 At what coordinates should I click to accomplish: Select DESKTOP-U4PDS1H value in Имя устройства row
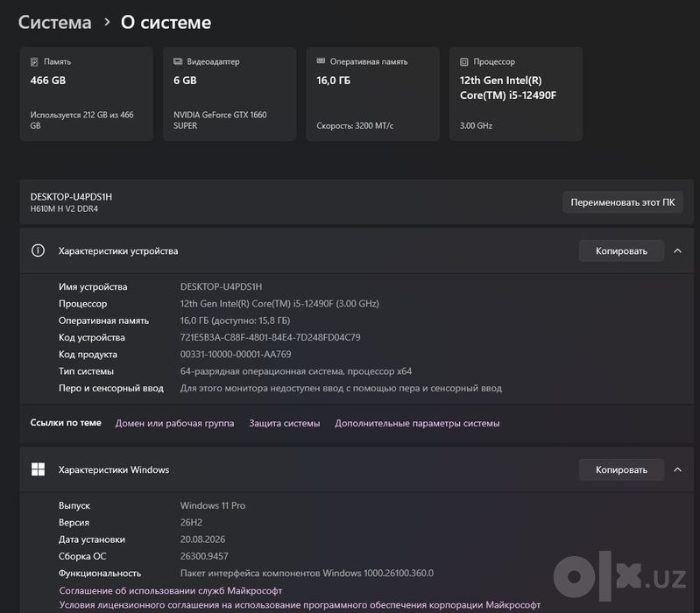coord(221,286)
